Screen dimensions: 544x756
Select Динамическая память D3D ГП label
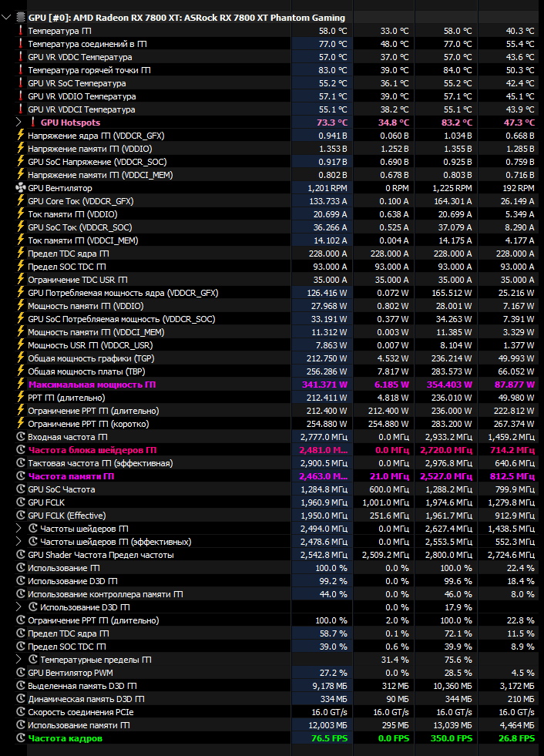click(x=86, y=699)
